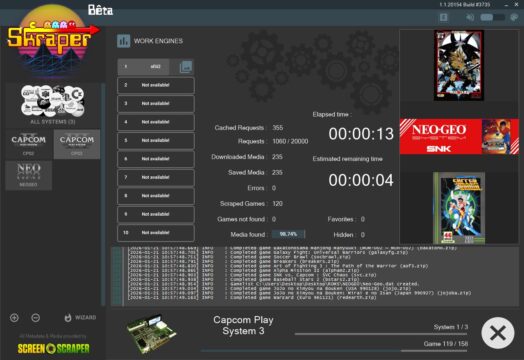Click the Capcom Play System 3 board image
Viewport: 524px width, 360px height.
(152, 334)
